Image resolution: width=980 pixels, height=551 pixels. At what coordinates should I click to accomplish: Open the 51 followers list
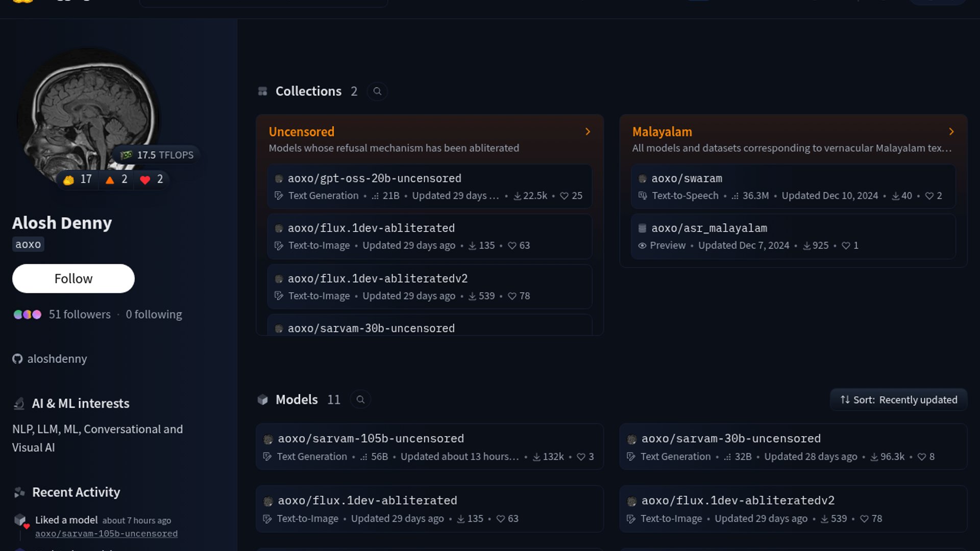tap(80, 315)
